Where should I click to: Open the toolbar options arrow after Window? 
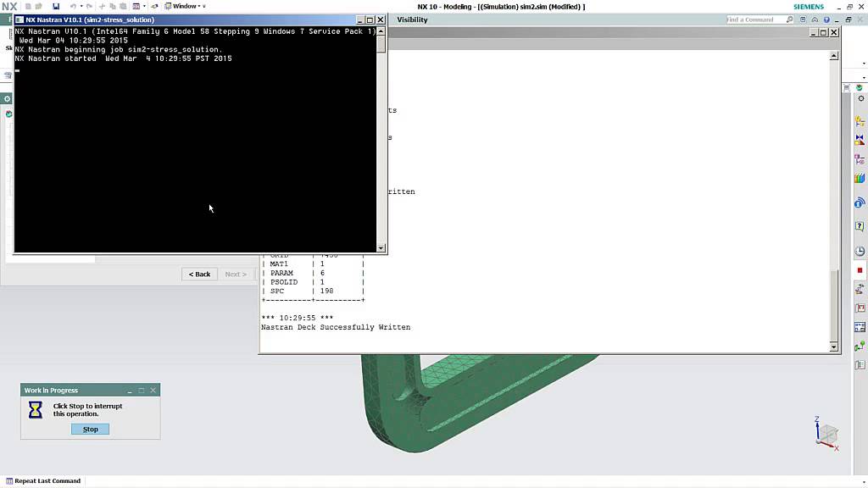pyautogui.click(x=203, y=7)
